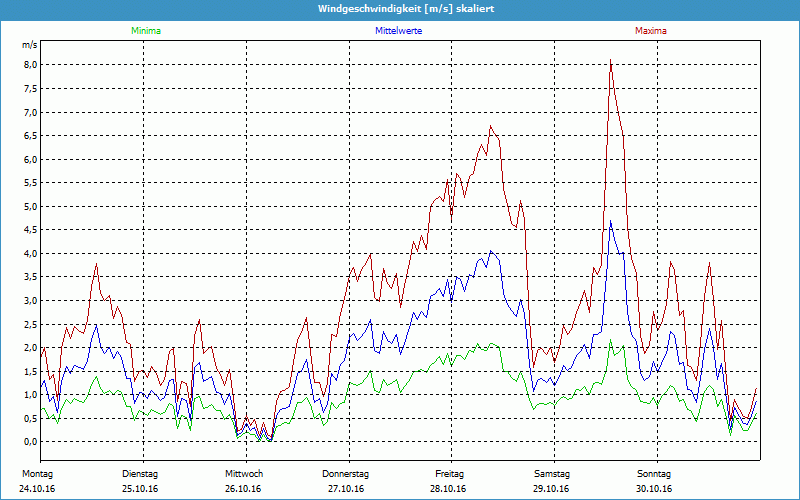800x500 pixels.
Task: Click the date 24.10.16
Action: coord(37,489)
